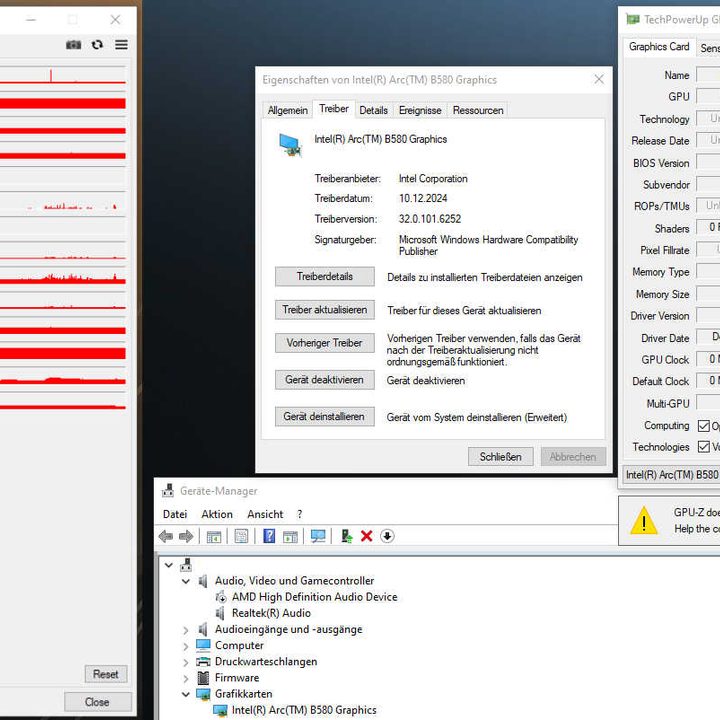This screenshot has height=720, width=720.
Task: Switch to the Ereignisse tab
Action: pos(420,110)
